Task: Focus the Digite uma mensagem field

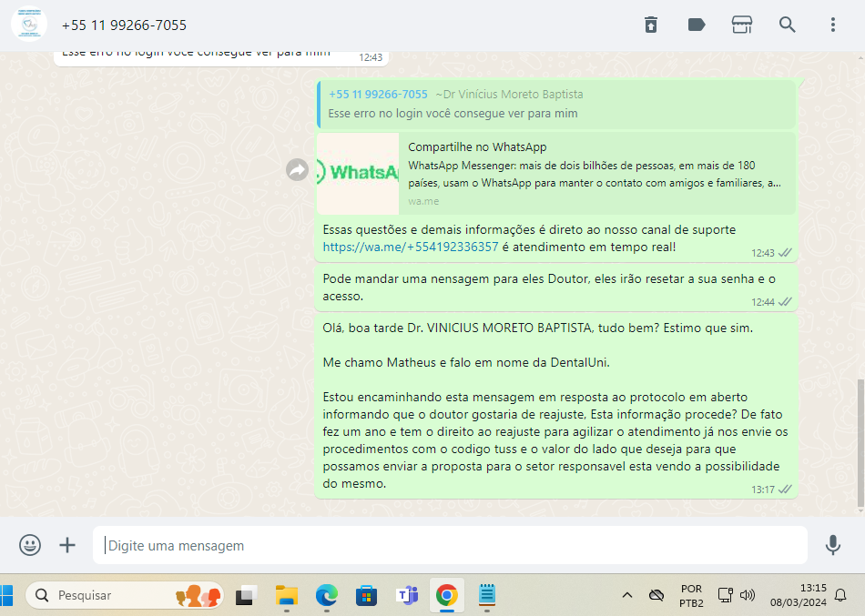Action: (x=450, y=545)
